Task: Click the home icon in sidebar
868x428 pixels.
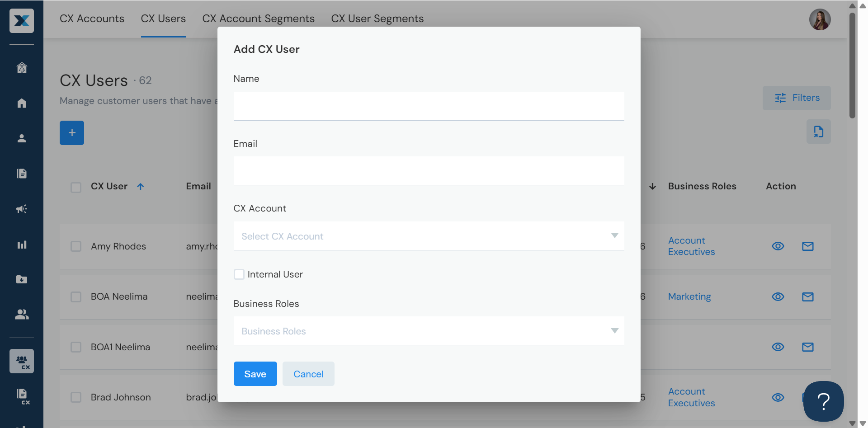Action: point(22,103)
